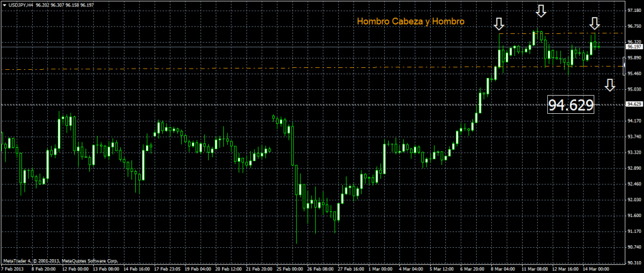This screenshot has width=644, height=273.
Task: Grab the chart shift handle on price axis
Action: (x=623, y=63)
